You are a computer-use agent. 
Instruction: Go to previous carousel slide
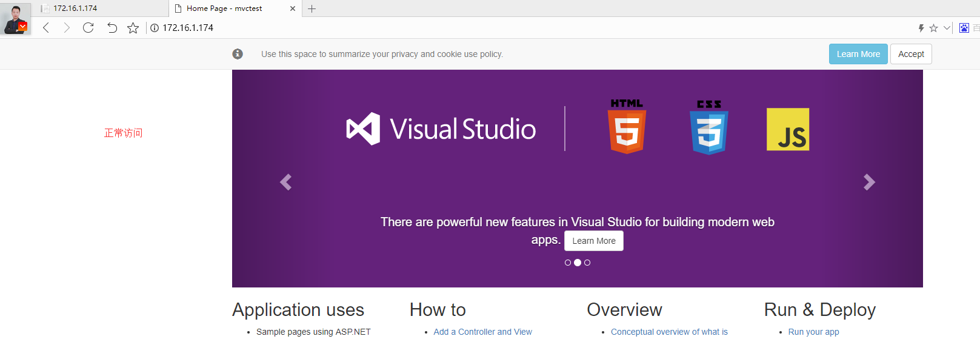[286, 182]
